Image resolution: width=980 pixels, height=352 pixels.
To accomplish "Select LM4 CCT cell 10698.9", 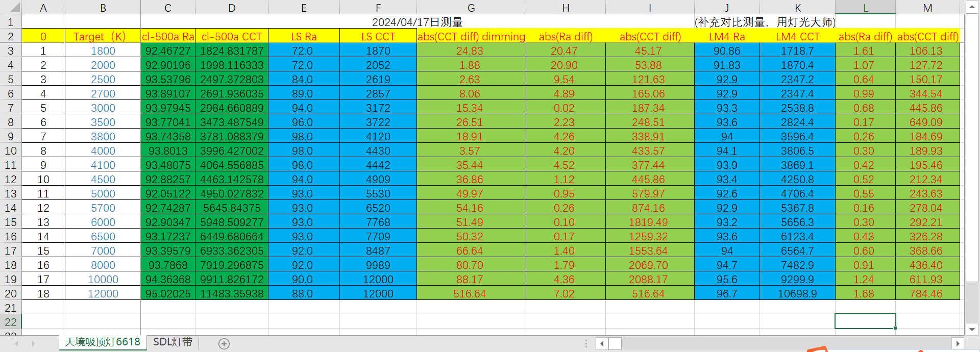I will click(797, 293).
